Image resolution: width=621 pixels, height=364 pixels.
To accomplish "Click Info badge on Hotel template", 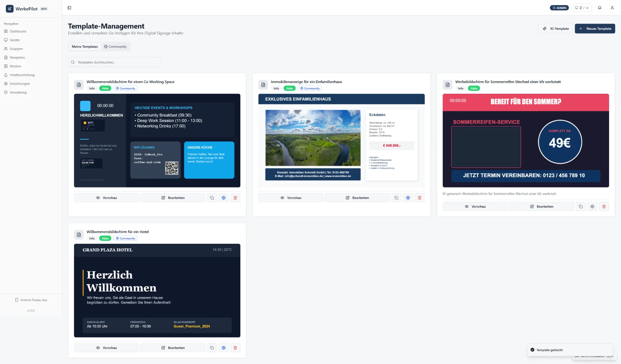I will (x=92, y=239).
